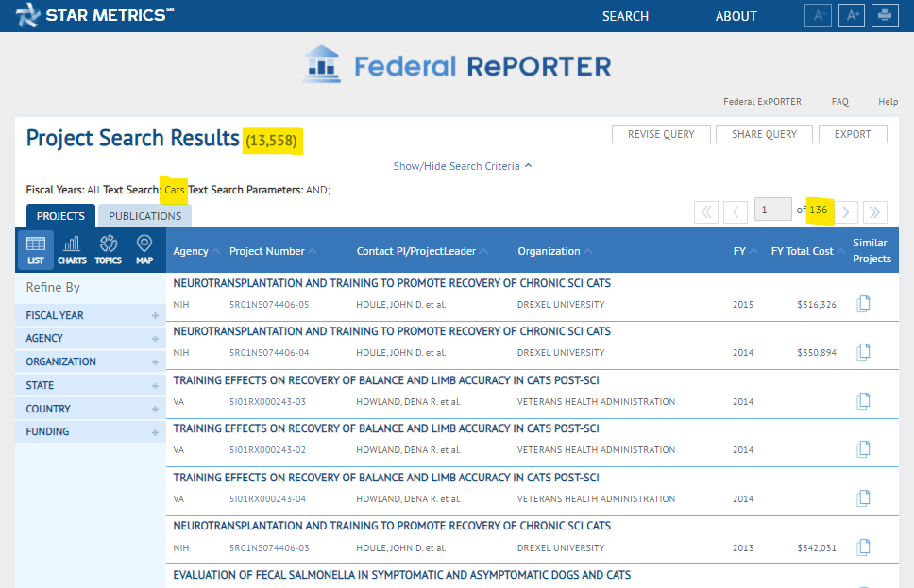Viewport: 914px width, 588px height.
Task: Click the print icon in header
Action: (x=885, y=16)
